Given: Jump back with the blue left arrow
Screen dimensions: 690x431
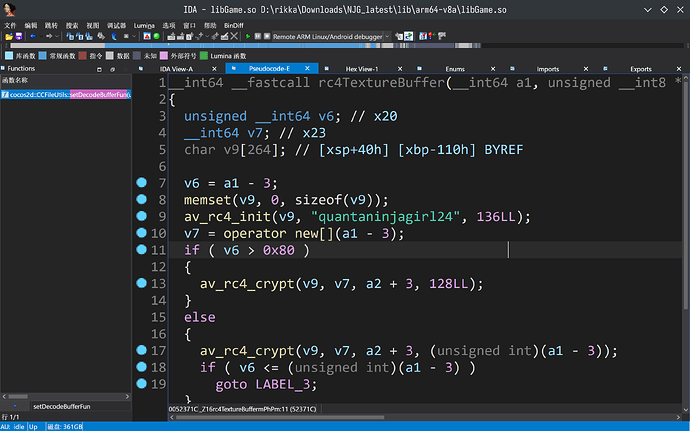Looking at the screenshot, I should (33, 36).
